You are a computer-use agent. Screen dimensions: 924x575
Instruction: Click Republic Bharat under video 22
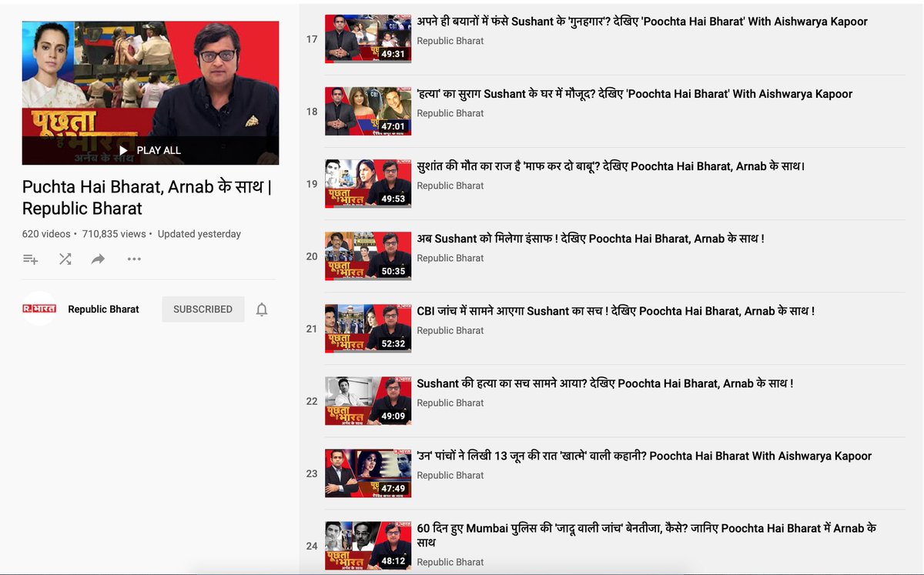coord(450,403)
